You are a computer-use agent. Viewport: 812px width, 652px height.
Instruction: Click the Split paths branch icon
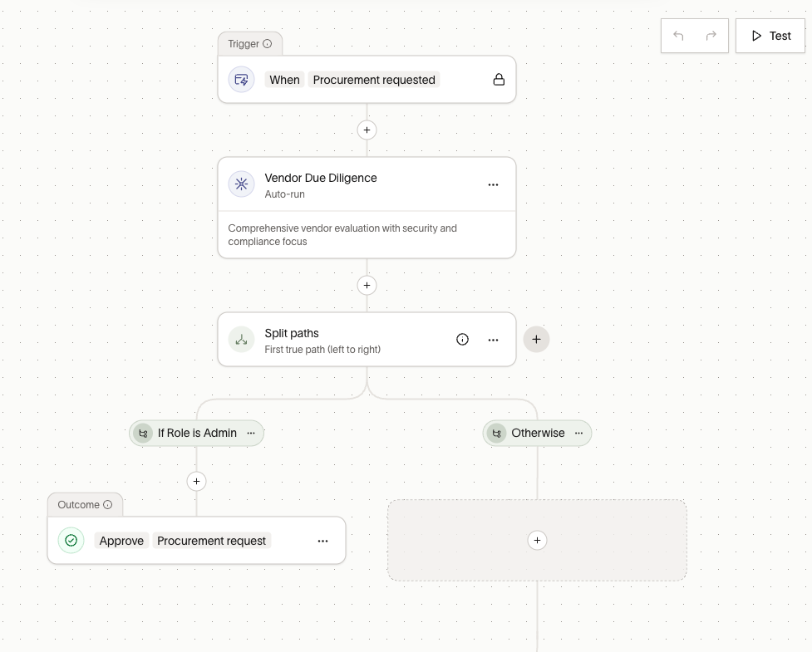[x=241, y=340]
